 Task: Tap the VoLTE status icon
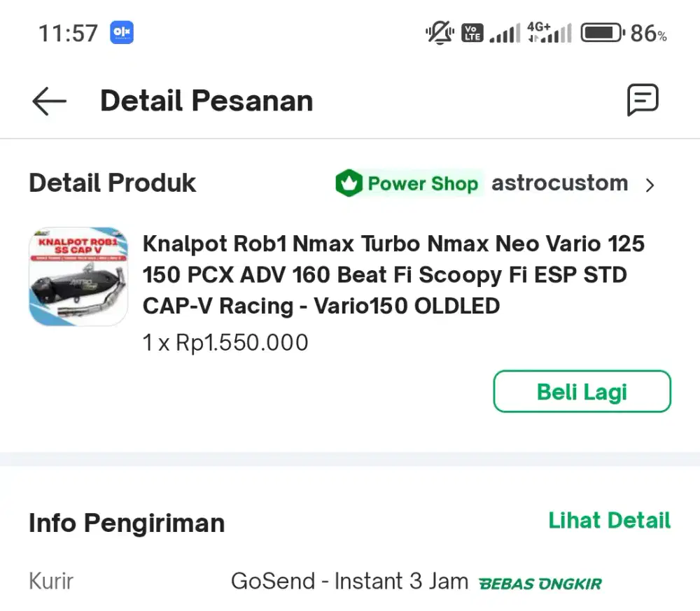point(472,33)
